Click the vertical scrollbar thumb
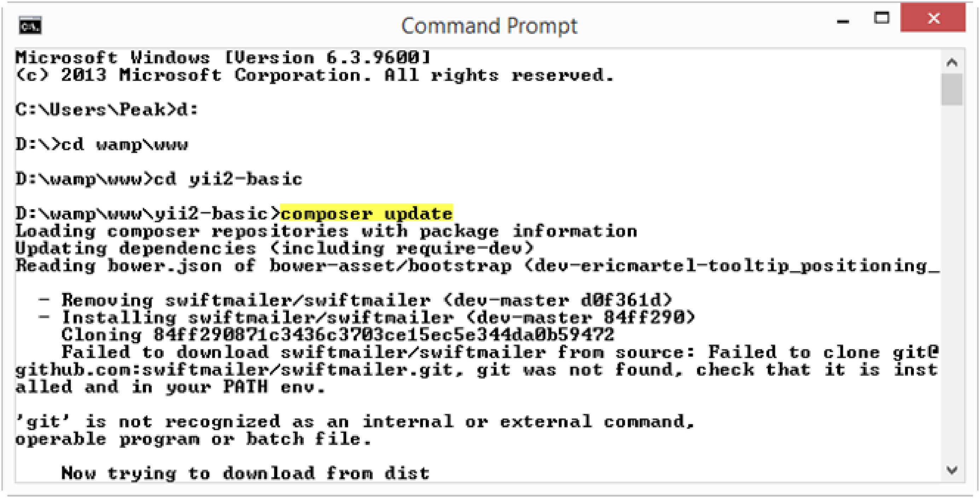Image resolution: width=980 pixels, height=498 pixels. (952, 89)
